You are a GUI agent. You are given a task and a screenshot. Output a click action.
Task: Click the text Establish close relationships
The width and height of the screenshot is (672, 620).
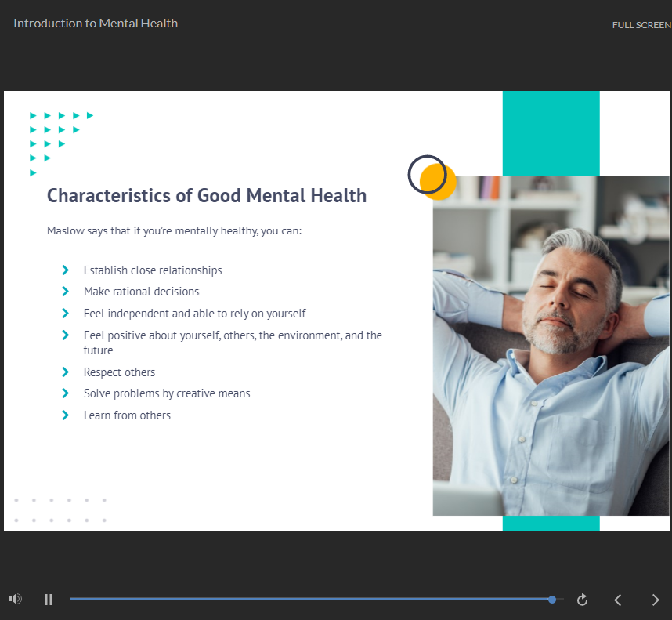(153, 270)
